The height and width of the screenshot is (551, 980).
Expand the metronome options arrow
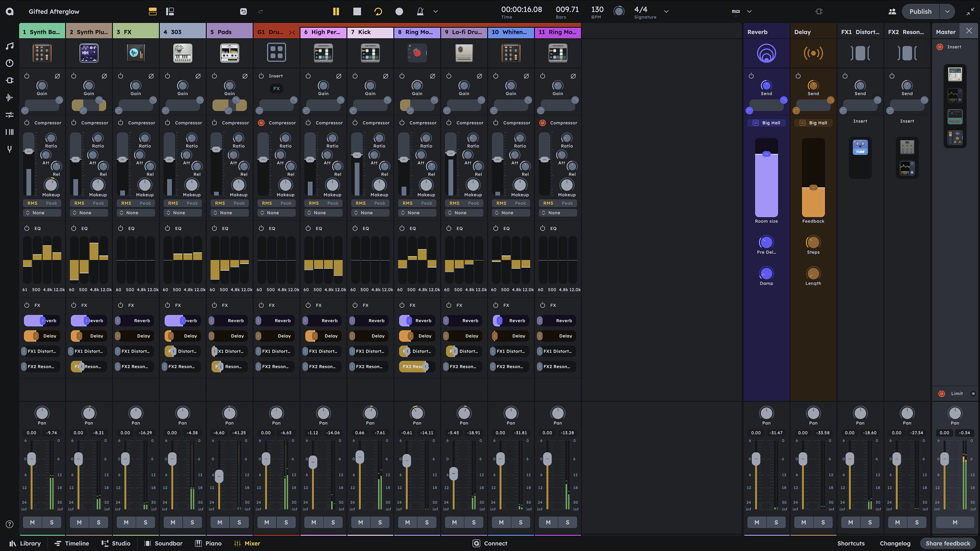(x=435, y=11)
